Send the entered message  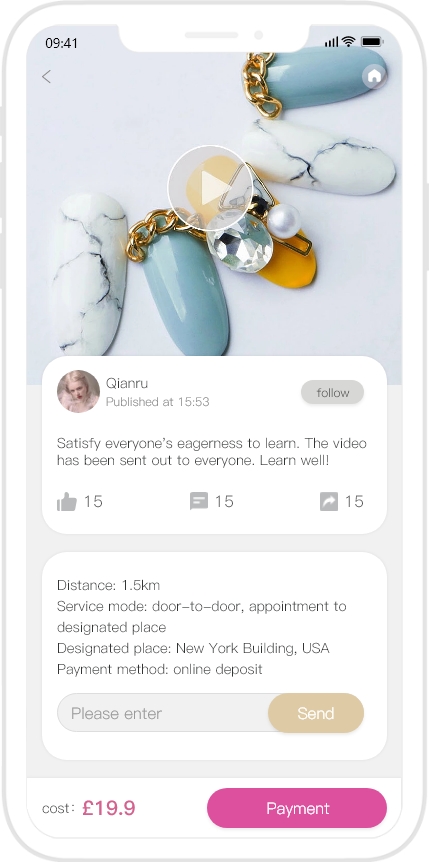(316, 713)
